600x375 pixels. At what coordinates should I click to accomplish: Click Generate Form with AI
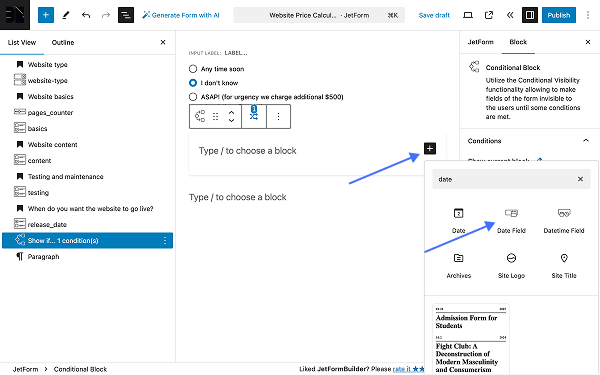point(181,15)
